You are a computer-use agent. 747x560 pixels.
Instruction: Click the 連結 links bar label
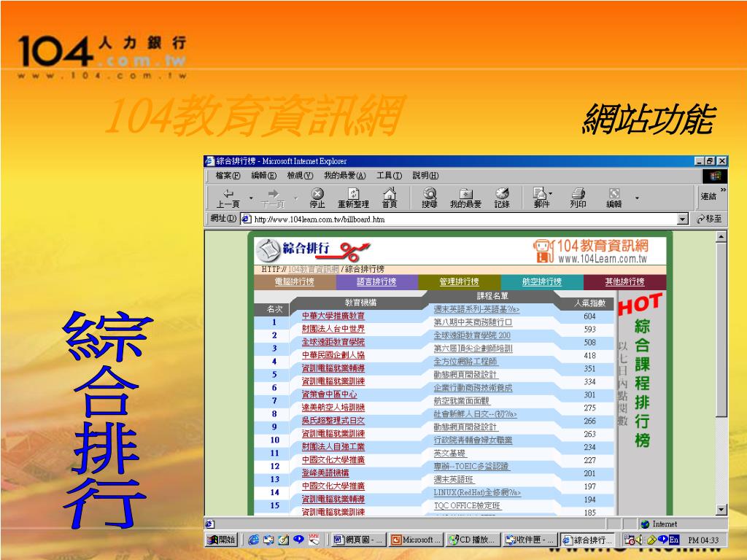point(708,196)
